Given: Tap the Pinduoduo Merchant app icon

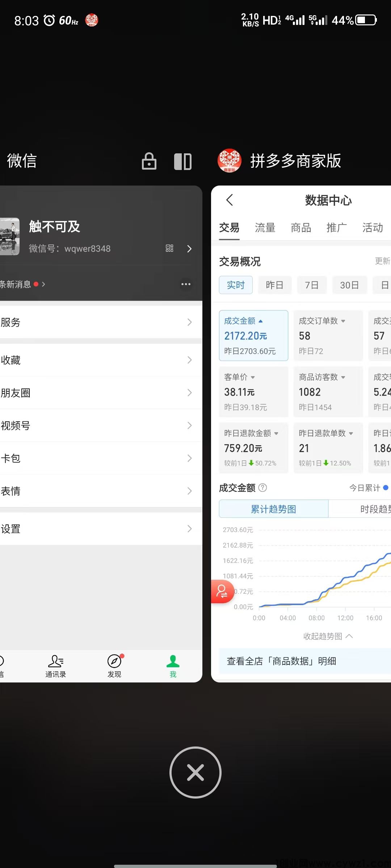Looking at the screenshot, I should (x=229, y=161).
